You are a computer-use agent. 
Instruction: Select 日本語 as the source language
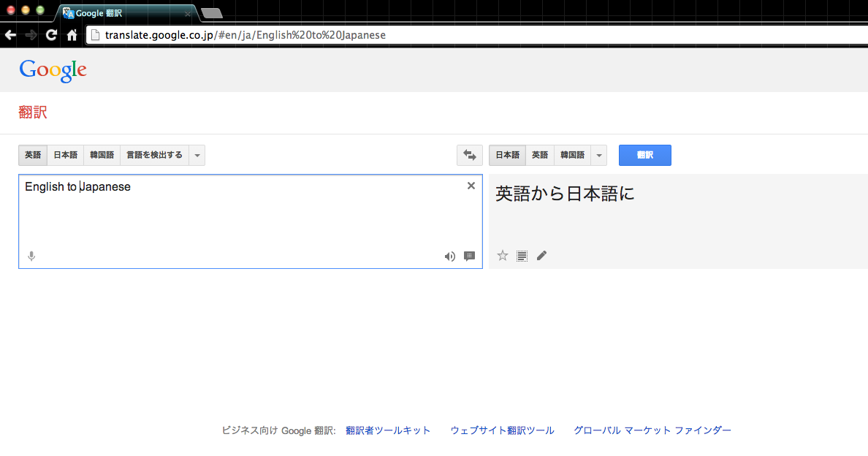coord(65,155)
